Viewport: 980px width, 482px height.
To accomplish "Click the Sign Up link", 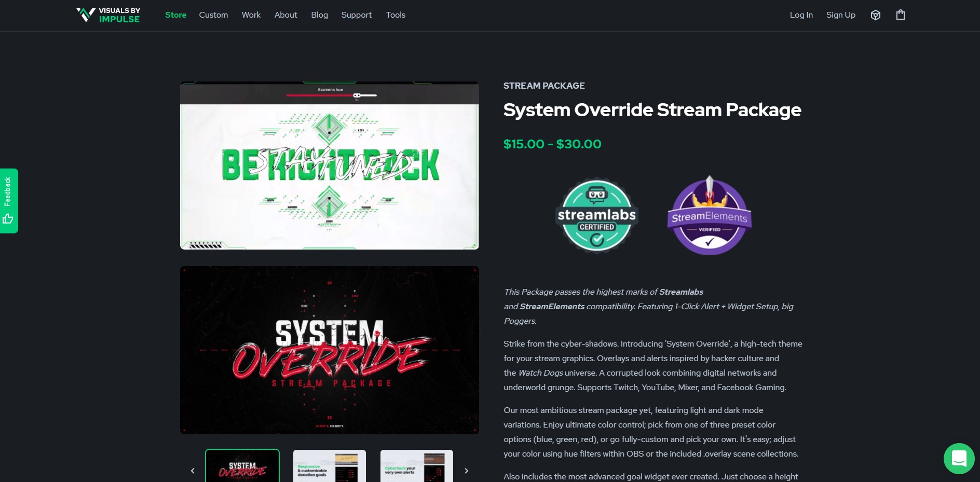I will click(841, 15).
